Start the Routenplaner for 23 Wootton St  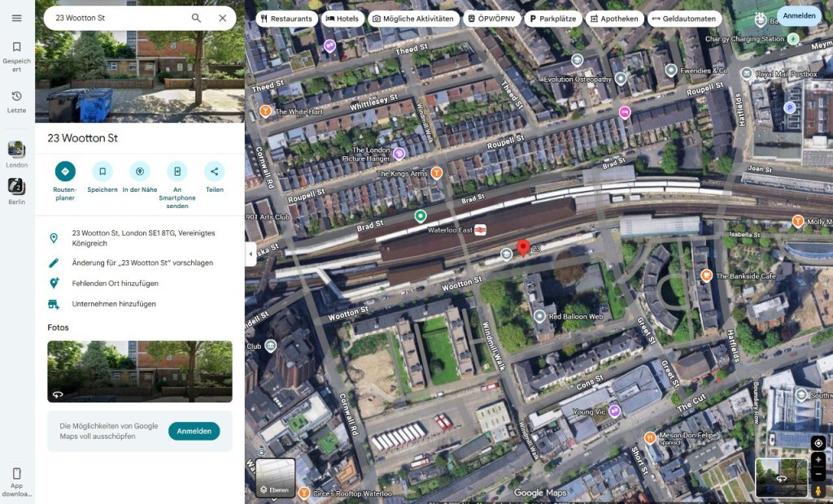coord(65,172)
